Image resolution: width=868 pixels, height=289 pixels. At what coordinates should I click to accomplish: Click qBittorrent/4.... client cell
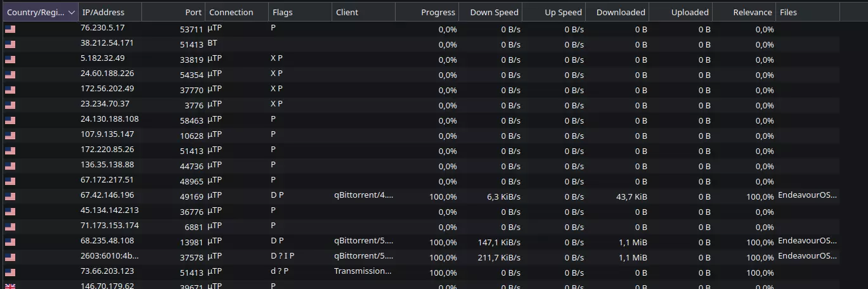364,195
